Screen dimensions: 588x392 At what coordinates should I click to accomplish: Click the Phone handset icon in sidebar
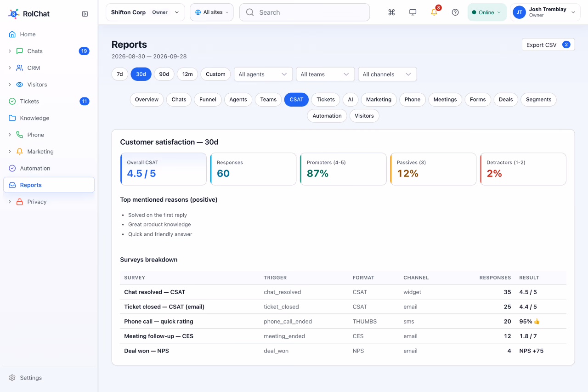pyautogui.click(x=20, y=135)
